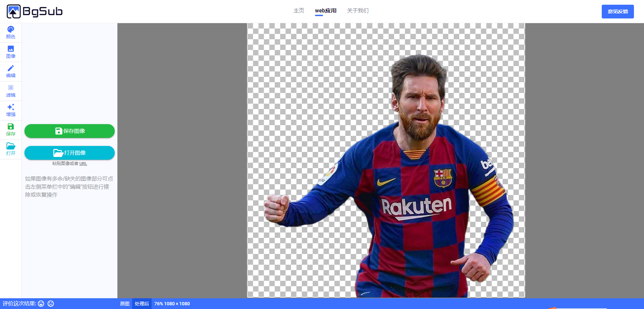644x309 pixels.
Task: Rate result with the sad face icon
Action: [x=51, y=304]
